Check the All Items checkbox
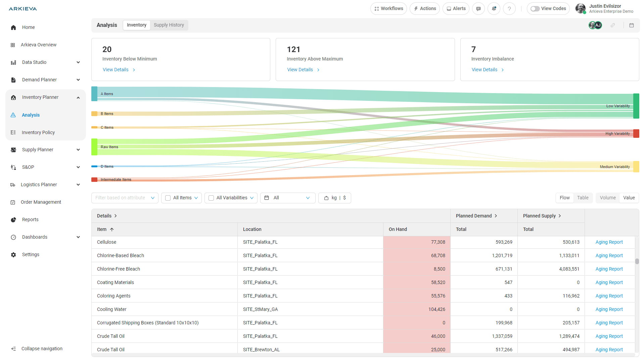644x361 pixels. pyautogui.click(x=168, y=198)
